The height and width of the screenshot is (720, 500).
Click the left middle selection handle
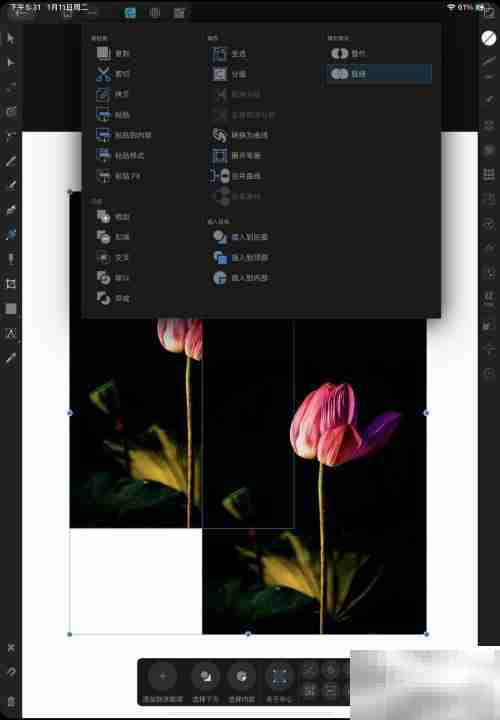click(70, 413)
